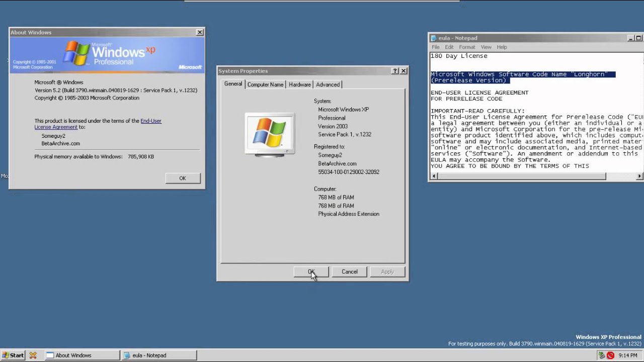Click the highlighted 'Code Name "Longhorn"' line
The image size is (644, 362).
pyautogui.click(x=523, y=74)
